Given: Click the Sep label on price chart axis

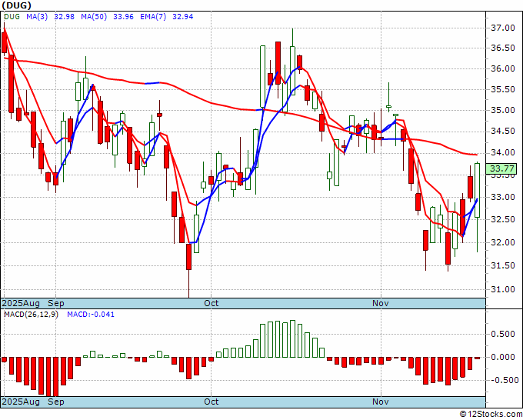Looking at the screenshot, I should tap(55, 303).
